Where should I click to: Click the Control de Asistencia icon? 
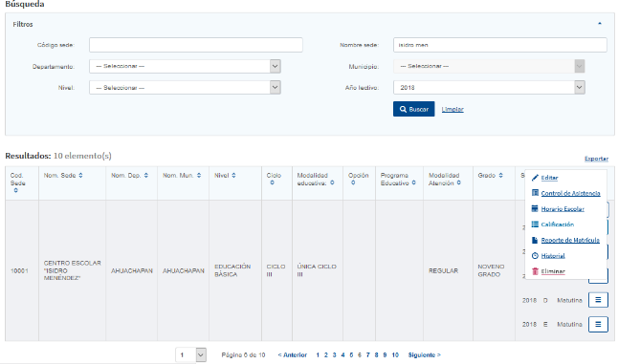535,193
